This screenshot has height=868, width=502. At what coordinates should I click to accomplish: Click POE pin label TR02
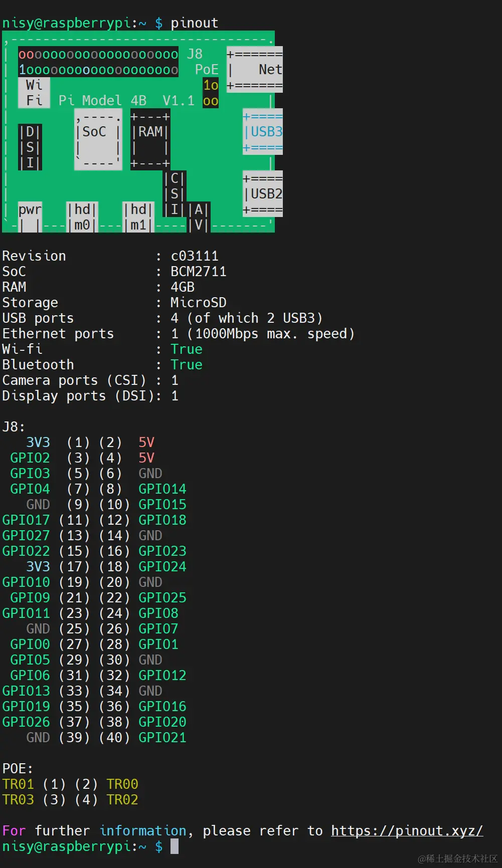pyautogui.click(x=122, y=800)
